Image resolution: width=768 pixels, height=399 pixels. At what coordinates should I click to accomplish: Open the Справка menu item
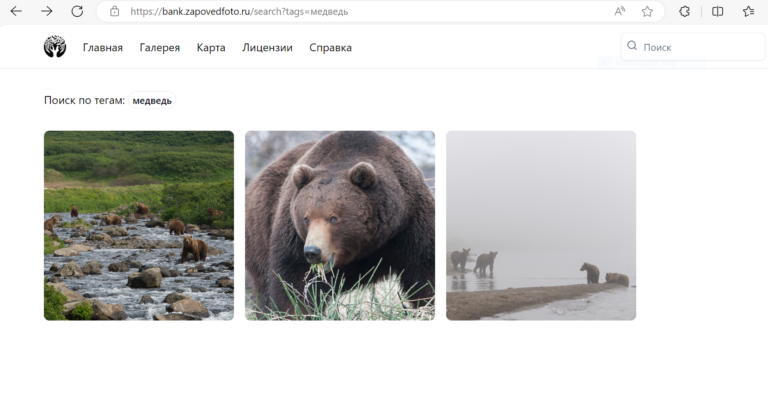pos(330,47)
